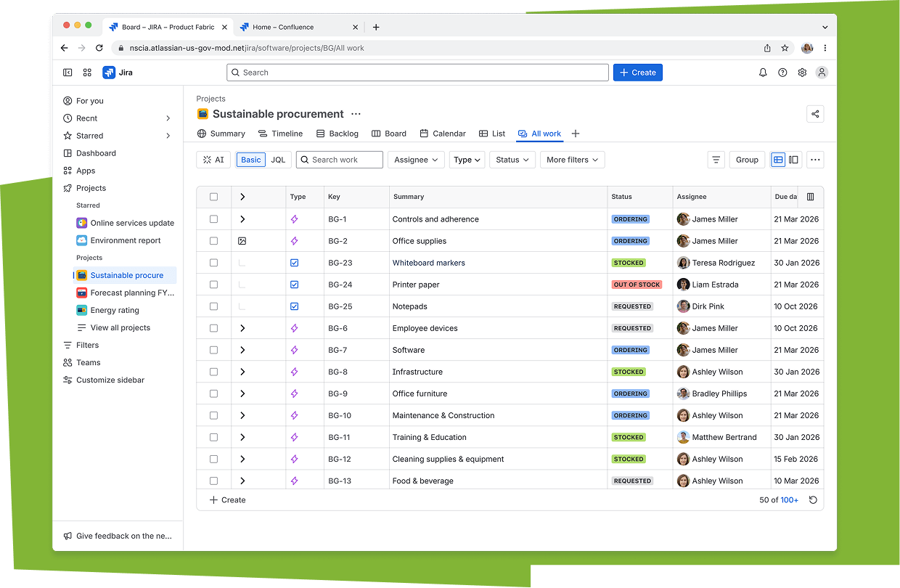Viewport: 900px width, 588px height.
Task: Switch to the side panel detail view icon
Action: [x=794, y=160]
